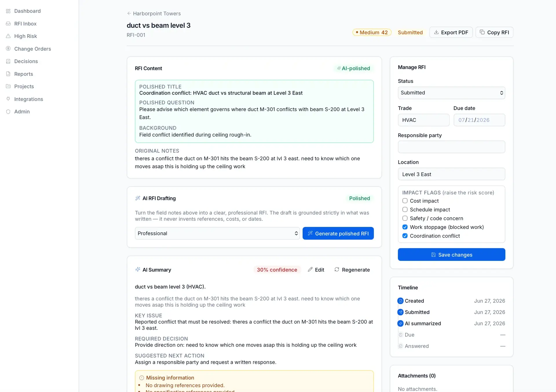The height and width of the screenshot is (392, 556).
Task: Click the Created timeline marker icon
Action: [x=400, y=301]
